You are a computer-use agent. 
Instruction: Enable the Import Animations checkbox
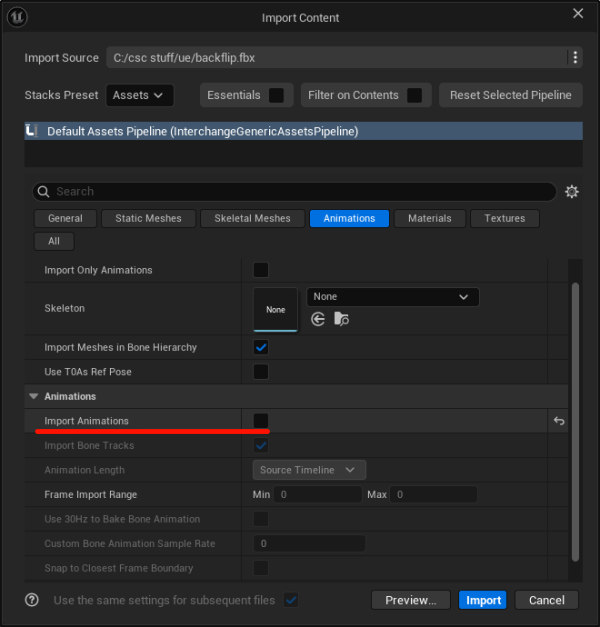pos(261,421)
